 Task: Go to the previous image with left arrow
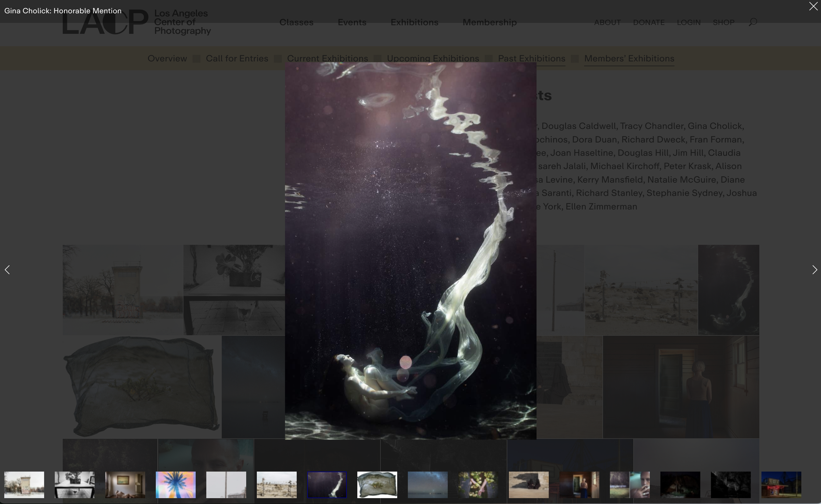pyautogui.click(x=7, y=270)
